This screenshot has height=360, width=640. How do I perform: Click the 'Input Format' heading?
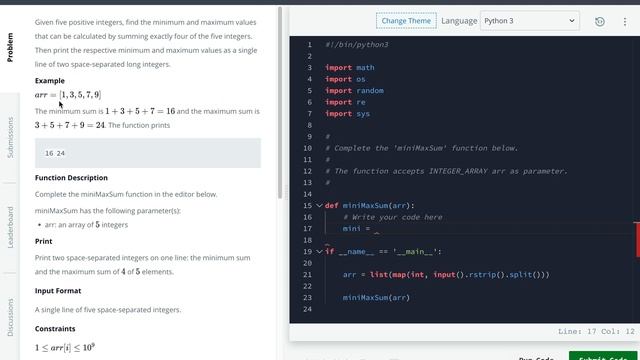(x=58, y=291)
